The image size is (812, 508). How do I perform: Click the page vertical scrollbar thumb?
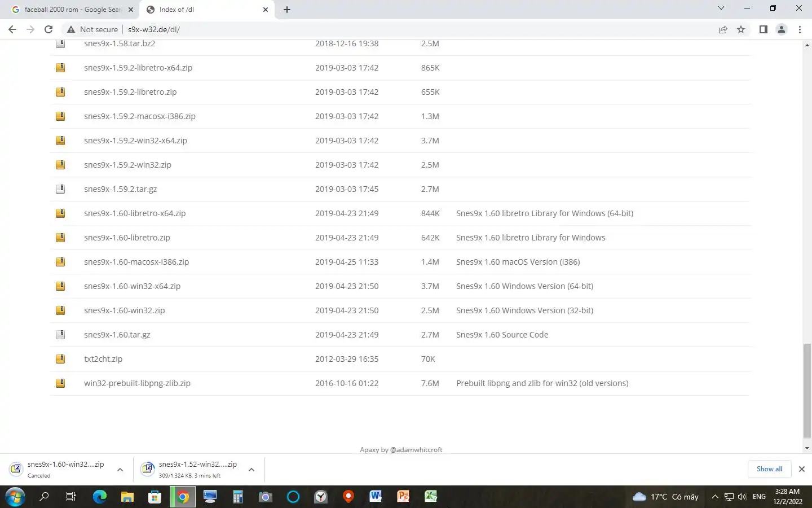click(x=807, y=390)
